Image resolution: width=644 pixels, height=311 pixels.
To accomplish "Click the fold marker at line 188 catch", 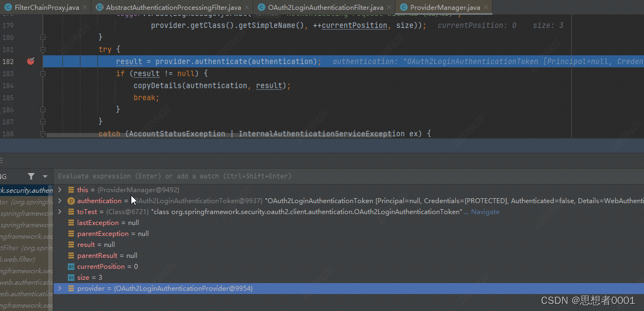I will click(x=43, y=134).
